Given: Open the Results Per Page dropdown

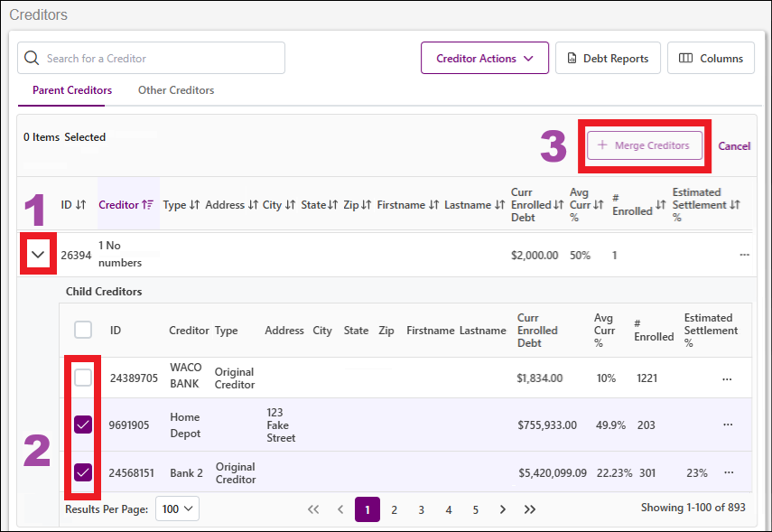Looking at the screenshot, I should pos(177,509).
